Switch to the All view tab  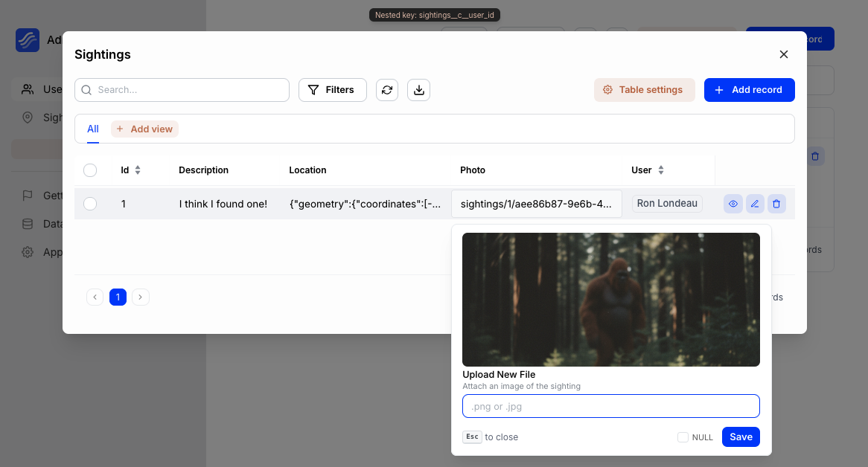[x=92, y=129]
